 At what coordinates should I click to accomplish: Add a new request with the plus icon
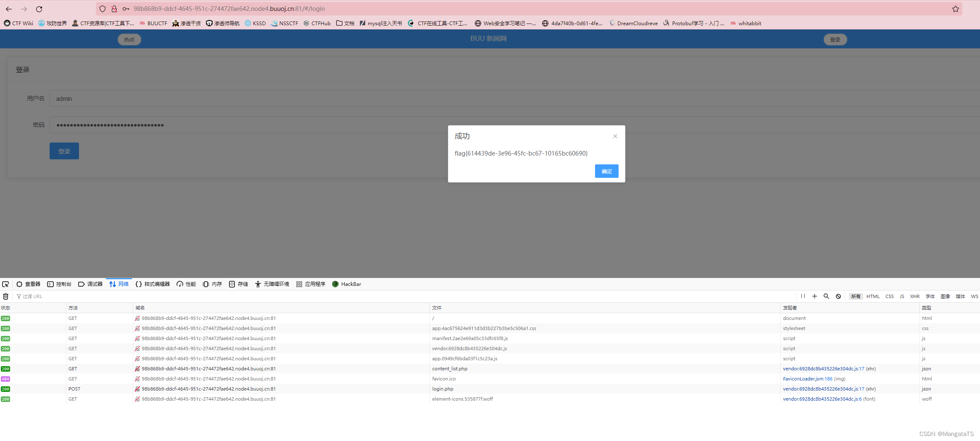tap(814, 296)
